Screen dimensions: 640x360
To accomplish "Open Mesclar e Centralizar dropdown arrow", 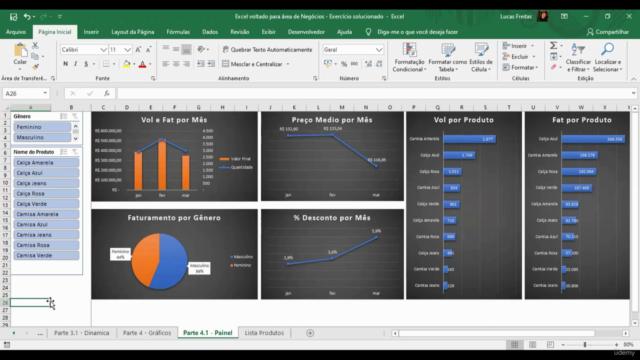I will 288,64.
